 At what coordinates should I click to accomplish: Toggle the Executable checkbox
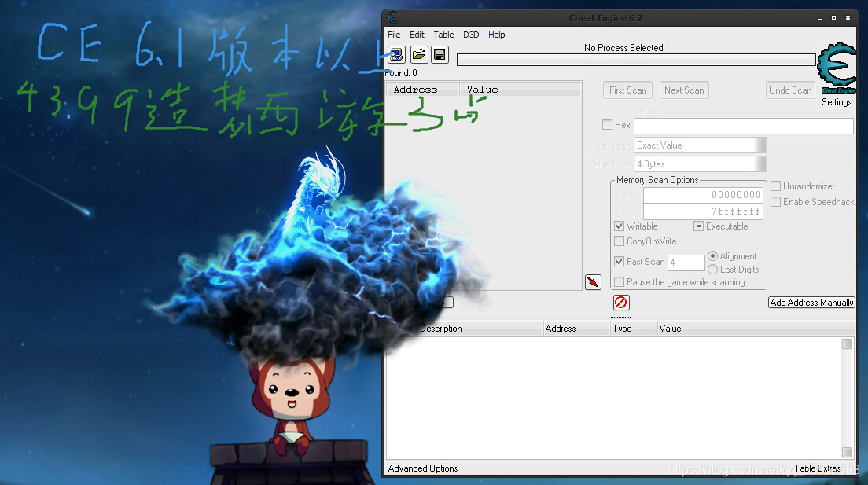click(x=699, y=226)
